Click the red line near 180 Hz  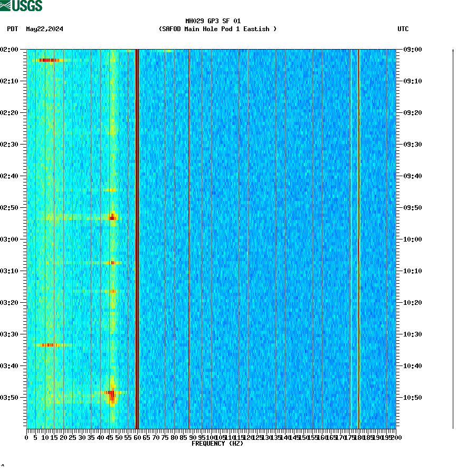coord(359,237)
